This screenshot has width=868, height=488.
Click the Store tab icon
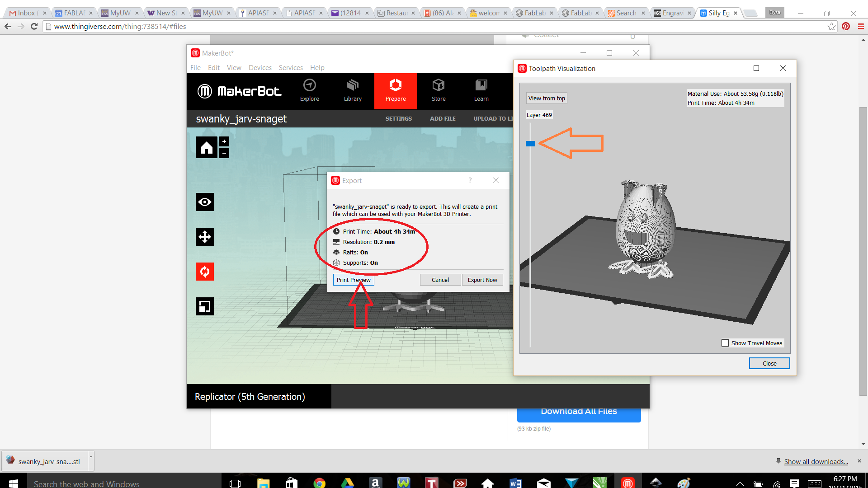pyautogui.click(x=438, y=90)
